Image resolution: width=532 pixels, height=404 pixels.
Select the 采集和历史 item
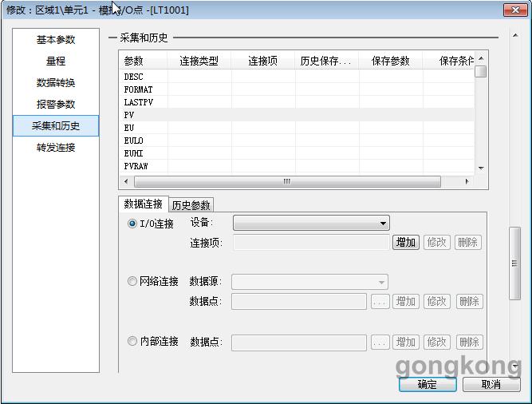pos(56,126)
